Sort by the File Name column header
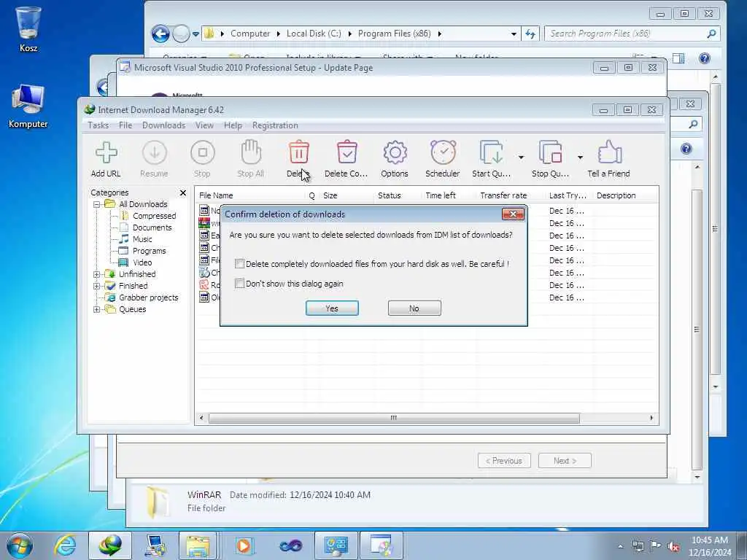The width and height of the screenshot is (747, 560). tap(250, 195)
